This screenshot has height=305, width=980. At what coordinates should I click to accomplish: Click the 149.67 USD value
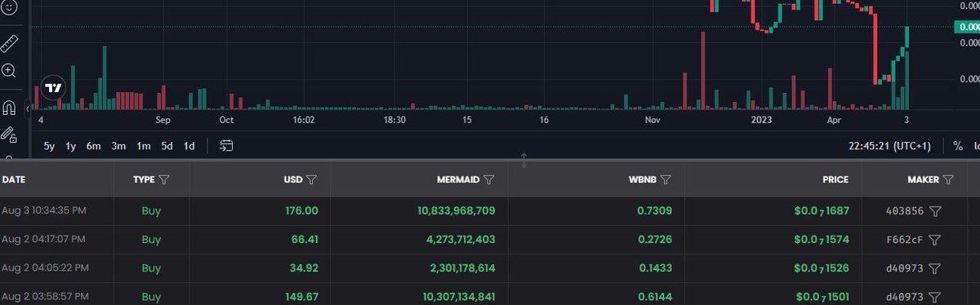tap(301, 297)
